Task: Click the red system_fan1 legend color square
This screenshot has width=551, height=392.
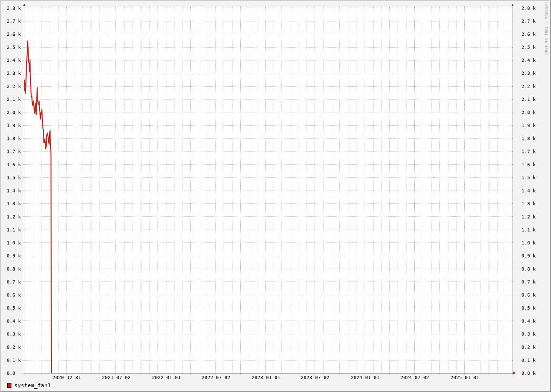Action: [9, 385]
